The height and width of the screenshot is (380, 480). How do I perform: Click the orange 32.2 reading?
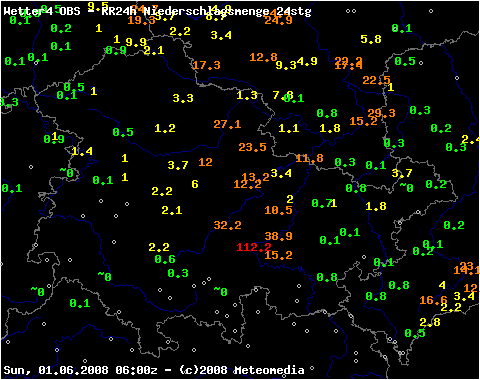tap(227, 225)
